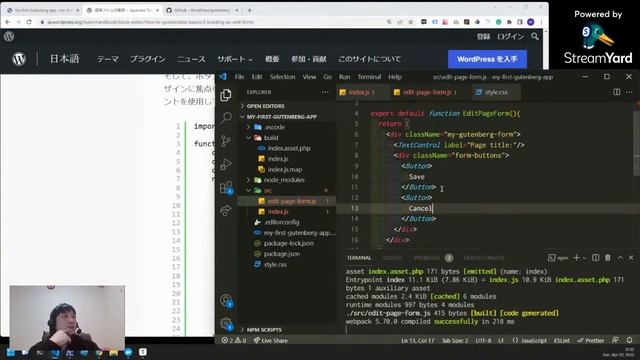Click the VS Code editor vertical scrollbar
This screenshot has width=640, height=360.
pyautogui.click(x=637, y=143)
